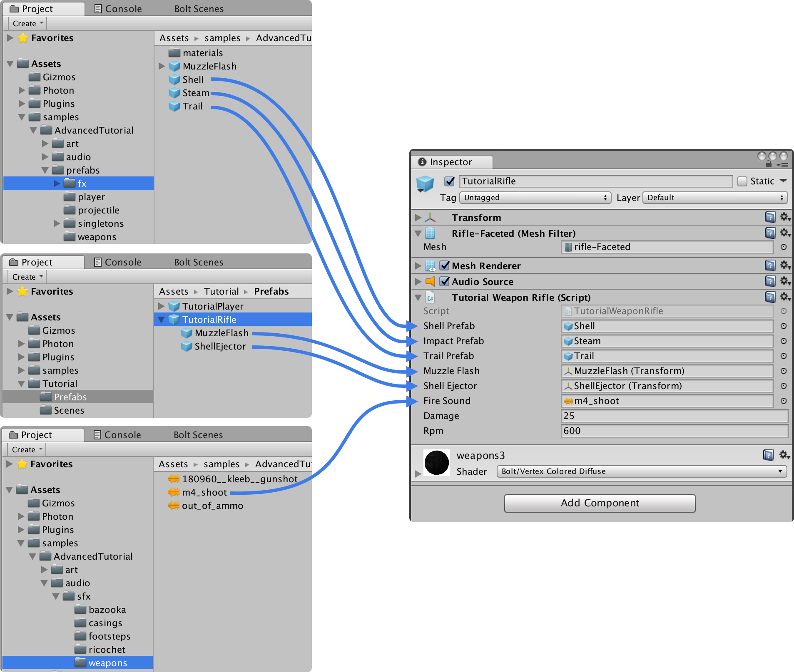
Task: Select the ShellEjector child under TutorialRifle
Action: pyautogui.click(x=213, y=346)
